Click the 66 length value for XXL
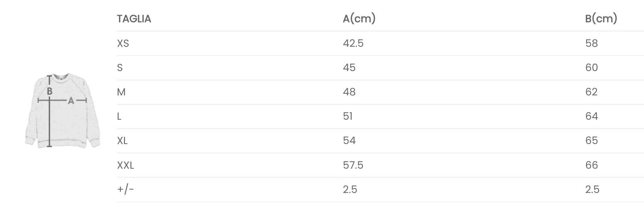This screenshot has width=644, height=208. click(591, 165)
